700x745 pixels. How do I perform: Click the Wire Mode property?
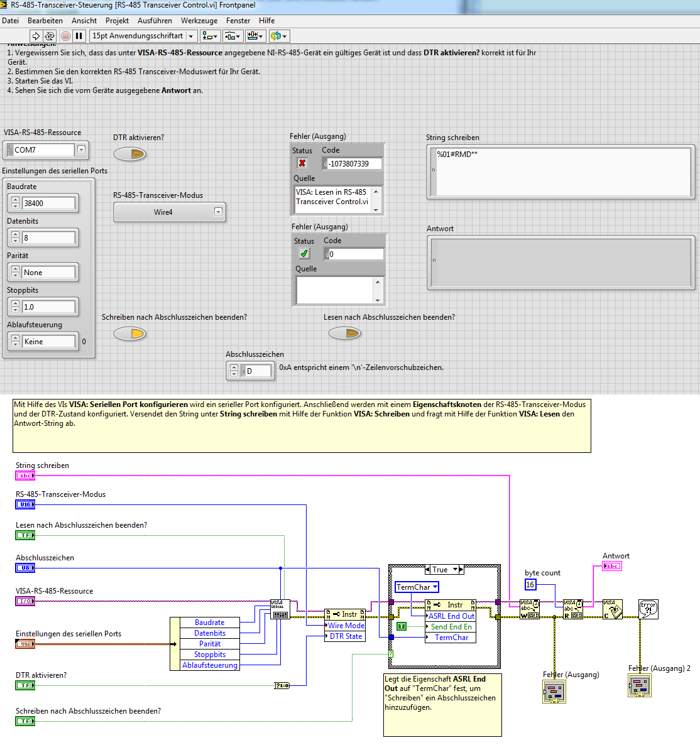(345, 626)
